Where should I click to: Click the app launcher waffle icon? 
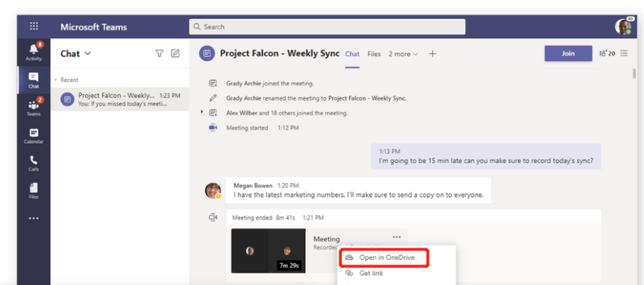(34, 27)
